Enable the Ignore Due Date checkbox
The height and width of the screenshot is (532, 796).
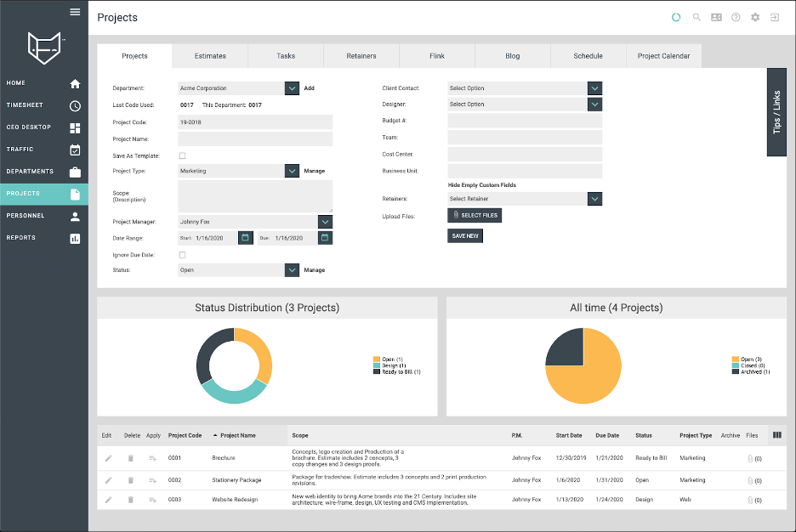182,255
